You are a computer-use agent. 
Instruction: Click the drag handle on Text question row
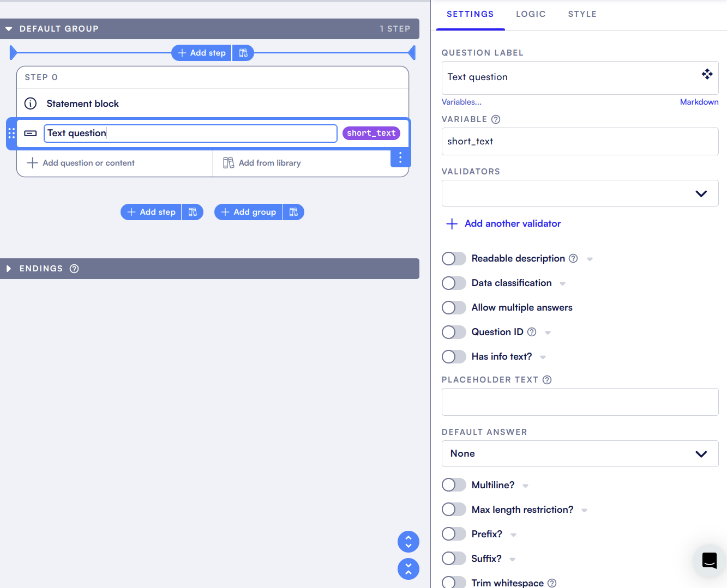click(11, 134)
